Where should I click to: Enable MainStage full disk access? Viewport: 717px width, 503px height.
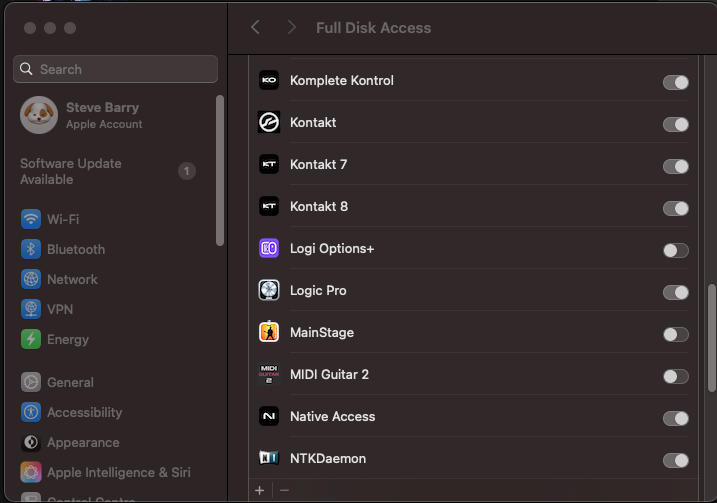click(x=675, y=335)
